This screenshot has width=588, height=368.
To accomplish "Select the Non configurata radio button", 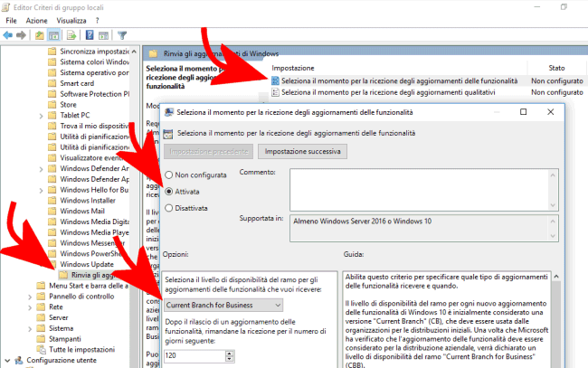I will click(169, 175).
